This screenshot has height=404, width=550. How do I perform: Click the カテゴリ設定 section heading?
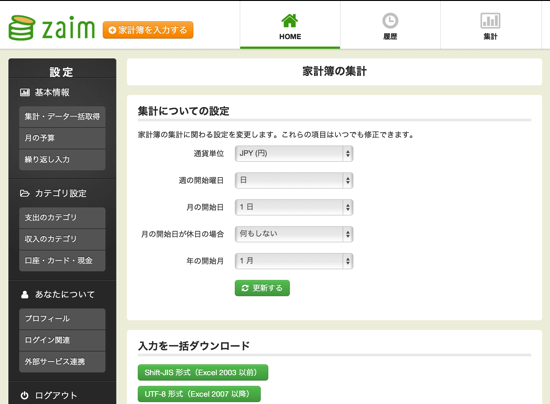(60, 193)
